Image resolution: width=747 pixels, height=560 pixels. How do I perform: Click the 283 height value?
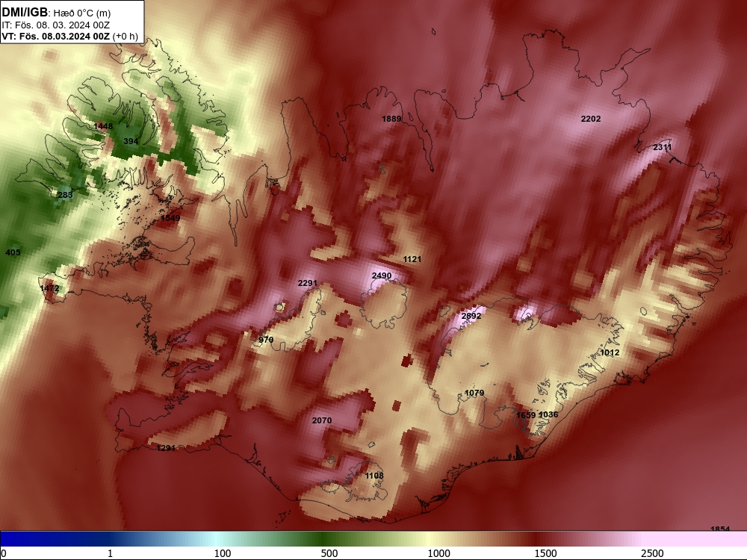tap(65, 195)
